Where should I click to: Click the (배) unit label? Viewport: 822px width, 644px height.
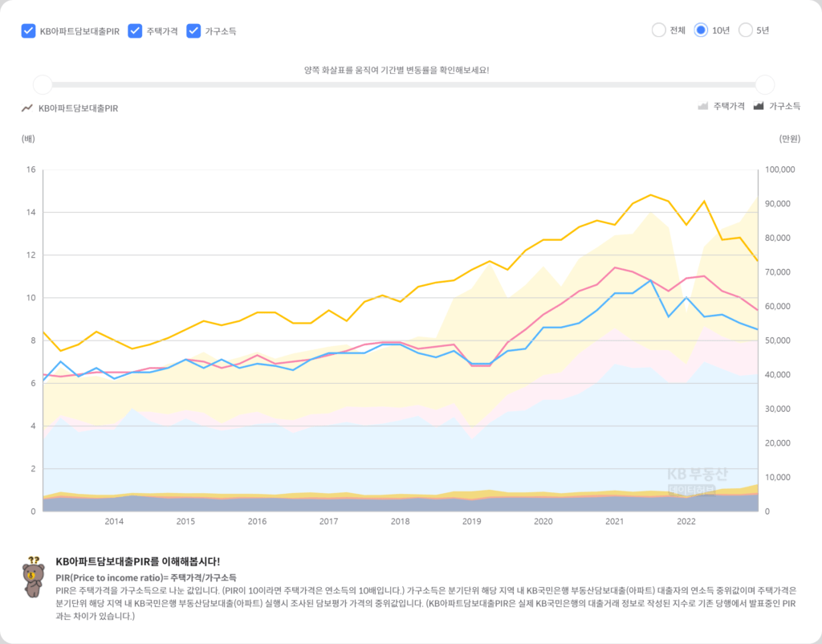28,138
